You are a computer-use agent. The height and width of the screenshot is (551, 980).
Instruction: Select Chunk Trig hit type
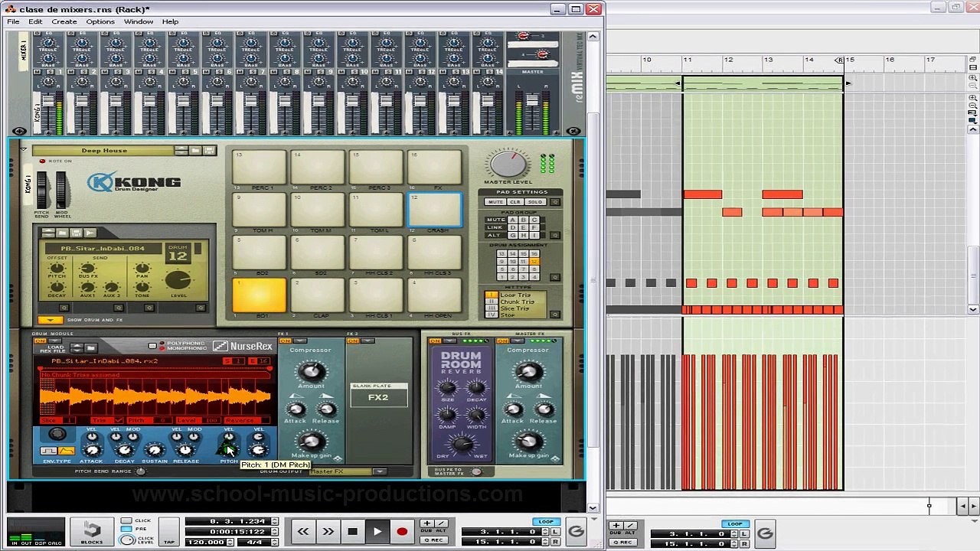tap(514, 302)
